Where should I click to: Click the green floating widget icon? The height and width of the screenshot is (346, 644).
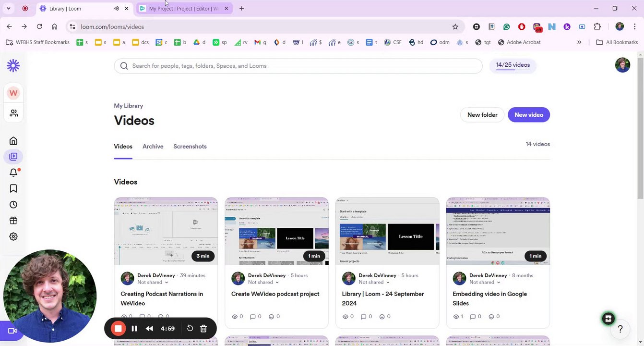[608, 319]
